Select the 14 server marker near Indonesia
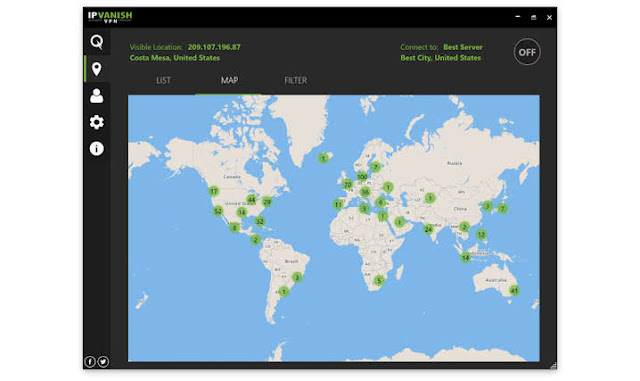The height and width of the screenshot is (381, 640). pyautogui.click(x=465, y=258)
